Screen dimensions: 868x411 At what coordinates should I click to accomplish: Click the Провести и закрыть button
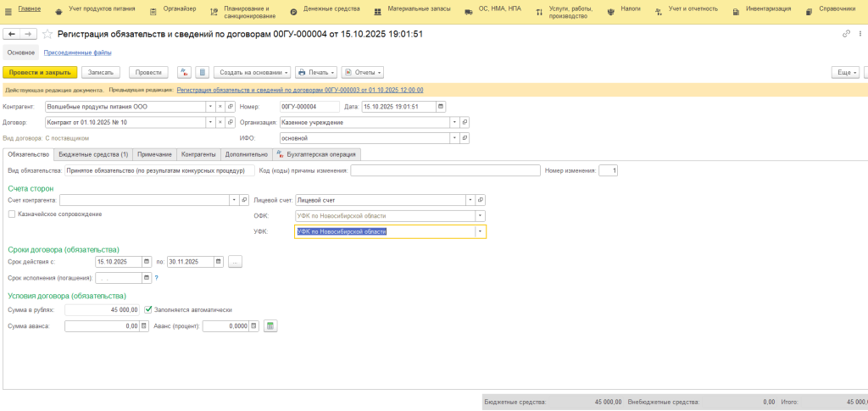click(40, 73)
